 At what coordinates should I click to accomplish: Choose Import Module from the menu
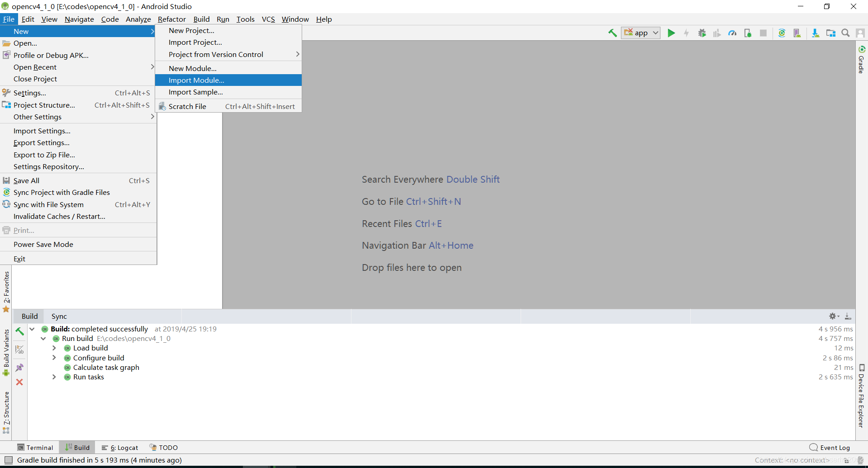click(x=196, y=80)
